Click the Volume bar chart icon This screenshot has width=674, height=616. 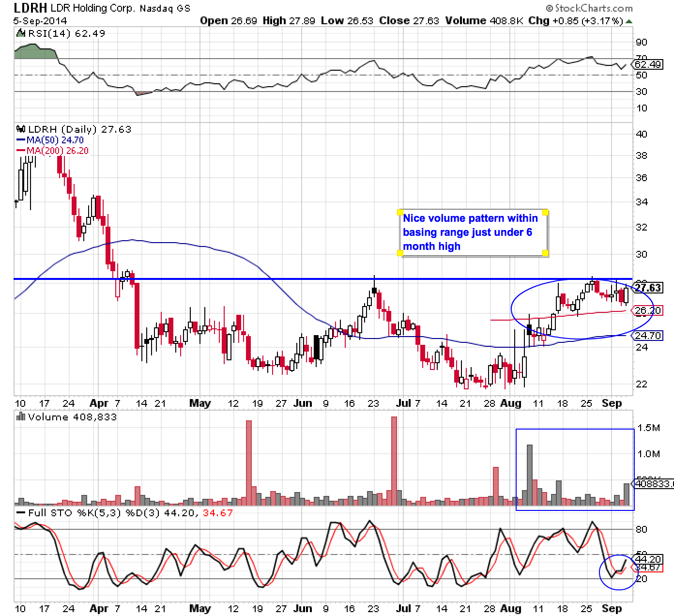20,417
